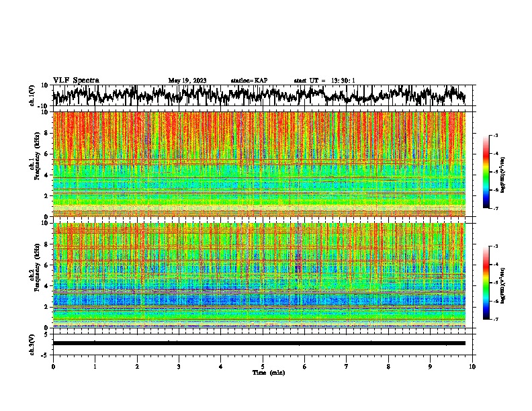Click time-axis tick label "7"

(347, 367)
